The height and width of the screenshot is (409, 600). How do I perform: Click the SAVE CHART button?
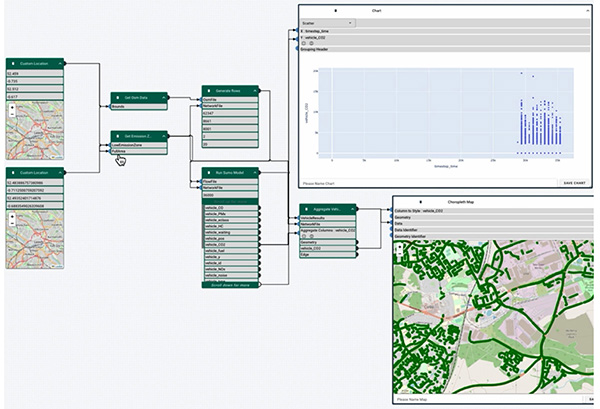[574, 183]
